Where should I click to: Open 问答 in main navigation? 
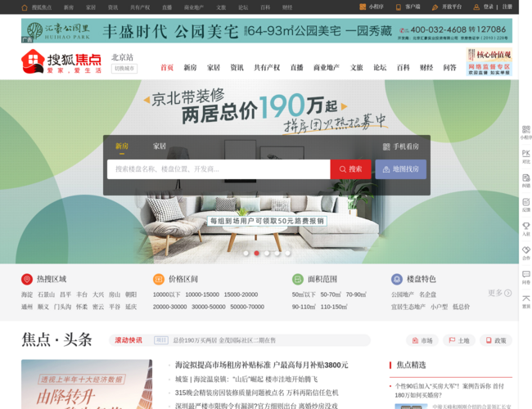[449, 68]
